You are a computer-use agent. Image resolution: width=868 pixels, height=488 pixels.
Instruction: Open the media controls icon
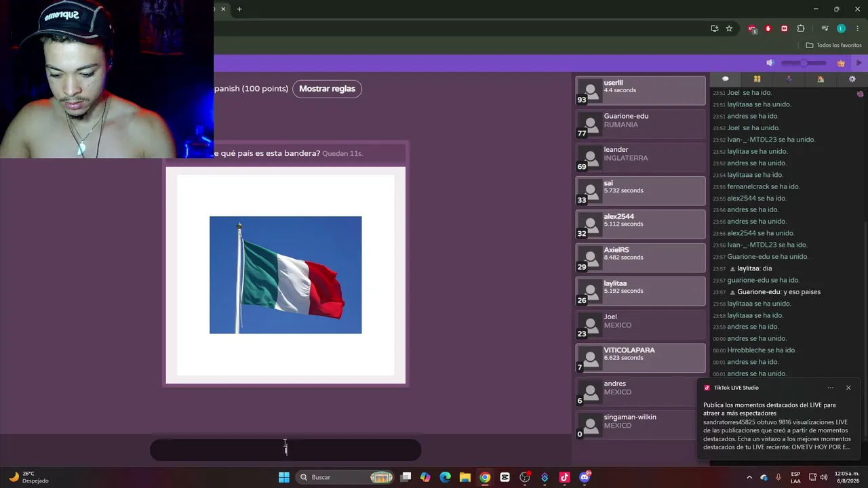pos(825,28)
